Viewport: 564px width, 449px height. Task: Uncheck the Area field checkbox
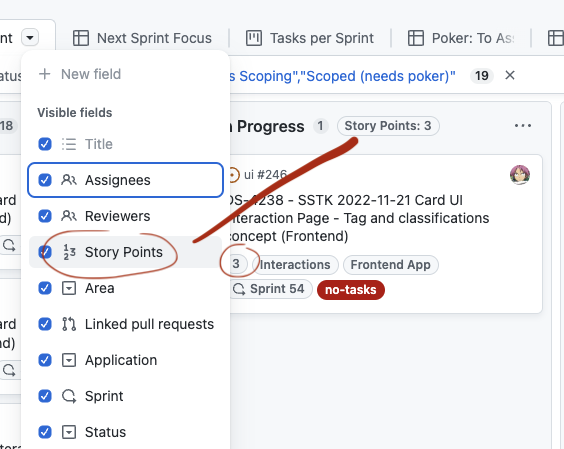point(45,288)
